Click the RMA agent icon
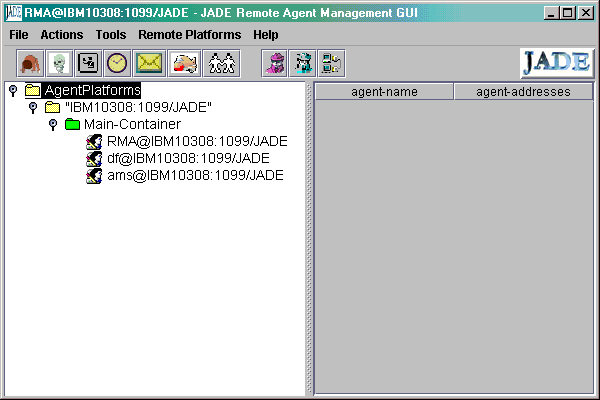 click(x=94, y=141)
